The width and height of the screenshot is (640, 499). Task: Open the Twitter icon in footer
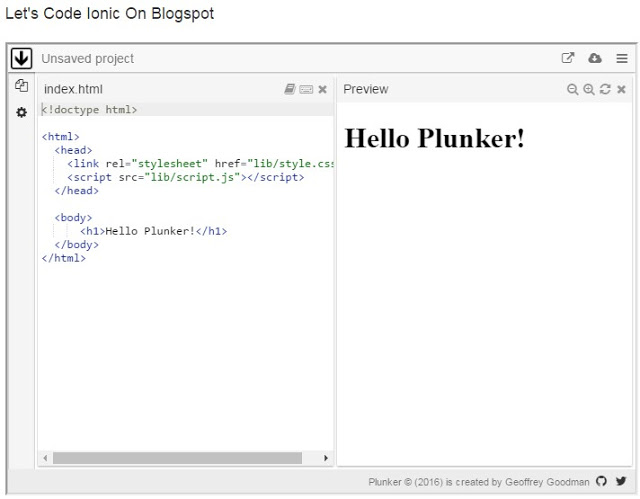(621, 481)
